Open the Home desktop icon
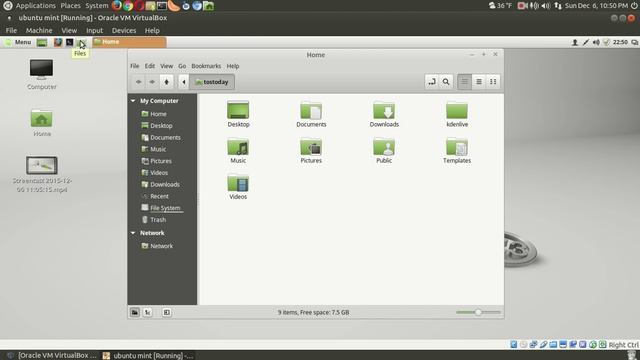 (x=42, y=123)
